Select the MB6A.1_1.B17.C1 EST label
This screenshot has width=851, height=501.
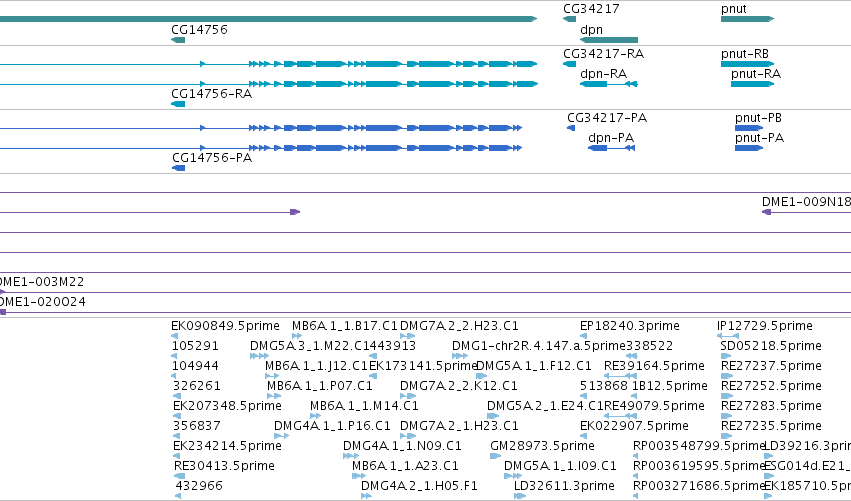pyautogui.click(x=345, y=326)
